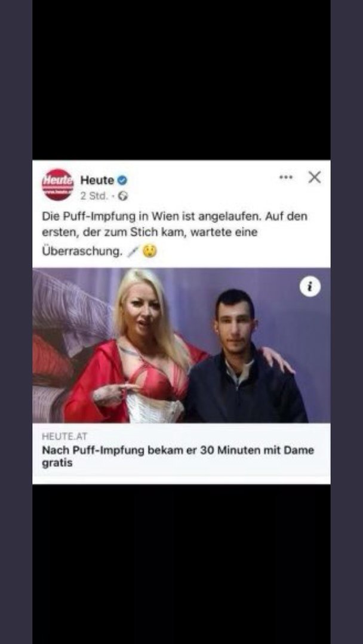The image size is (363, 644).
Task: Open the Heute page profile logo
Action: tap(57, 185)
